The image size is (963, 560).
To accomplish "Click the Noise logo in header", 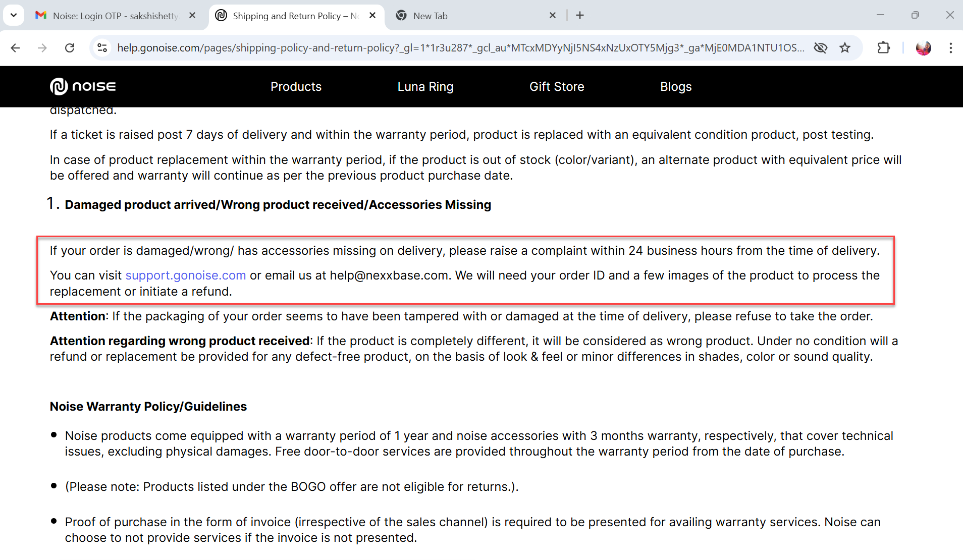I will point(83,87).
